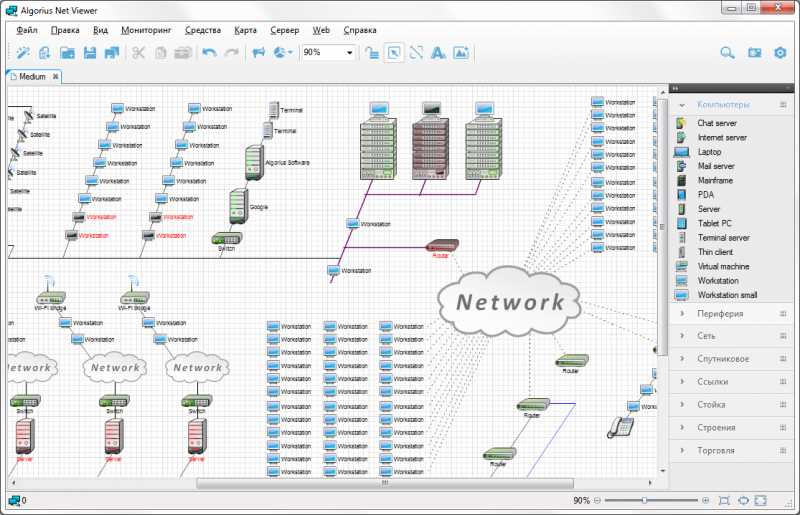800x515 pixels.
Task: Open settings with the gear icon
Action: tap(780, 53)
